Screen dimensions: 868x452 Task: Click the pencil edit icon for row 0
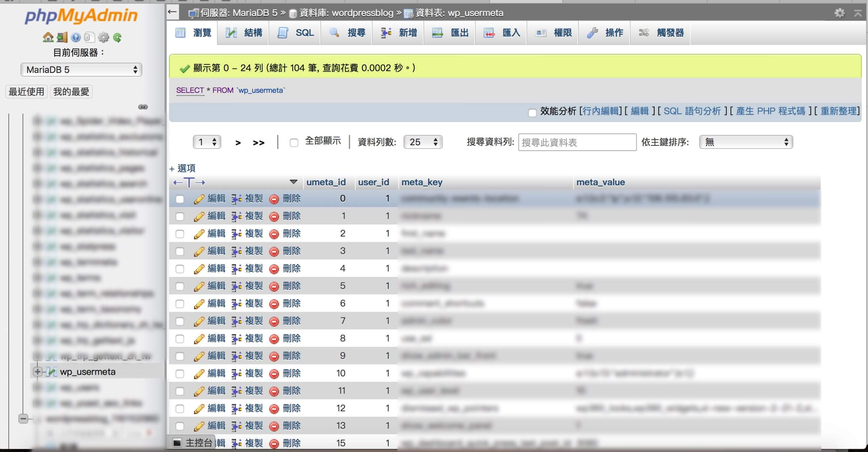coord(199,199)
